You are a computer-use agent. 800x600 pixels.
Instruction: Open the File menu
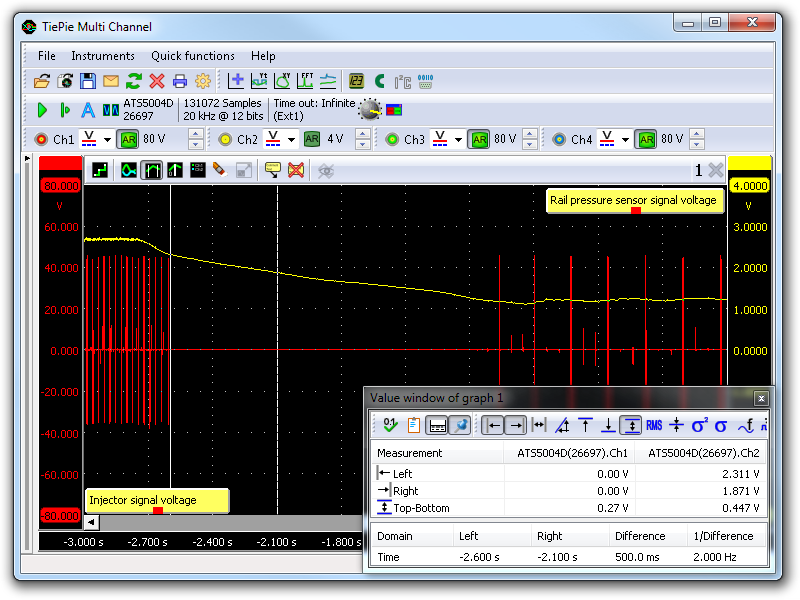coord(46,56)
